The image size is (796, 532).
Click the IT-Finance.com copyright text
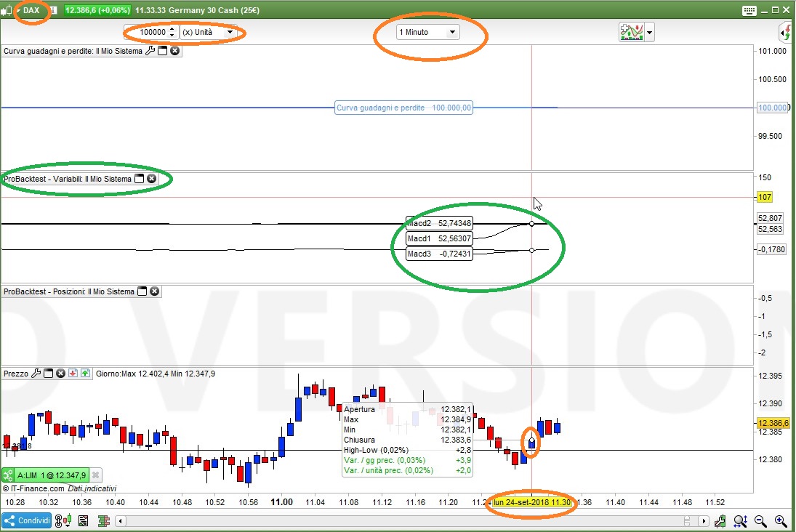(33, 488)
